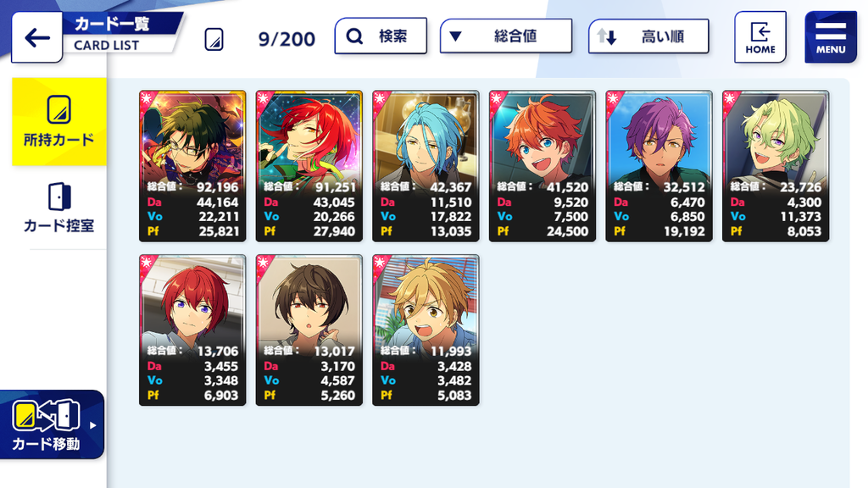Go back with the left arrow button
This screenshot has width=868, height=488.
[37, 37]
